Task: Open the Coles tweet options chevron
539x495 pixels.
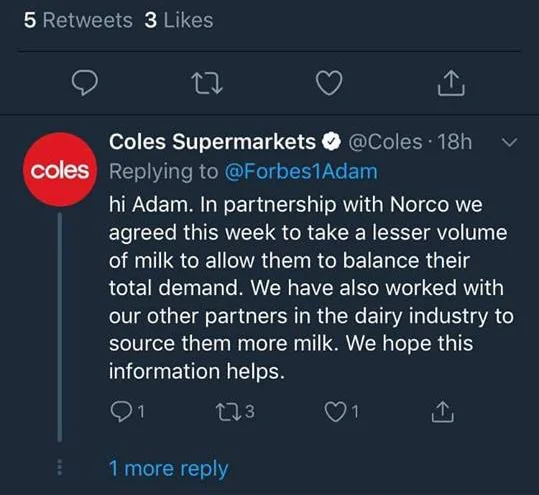Action: coord(509,142)
